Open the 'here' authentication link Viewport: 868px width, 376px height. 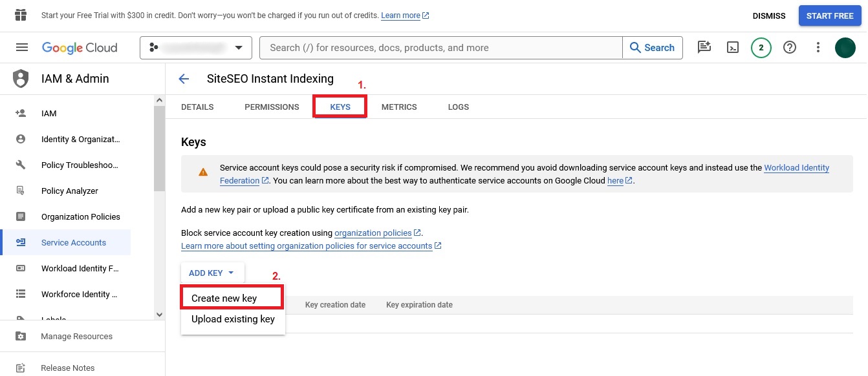tap(620, 181)
